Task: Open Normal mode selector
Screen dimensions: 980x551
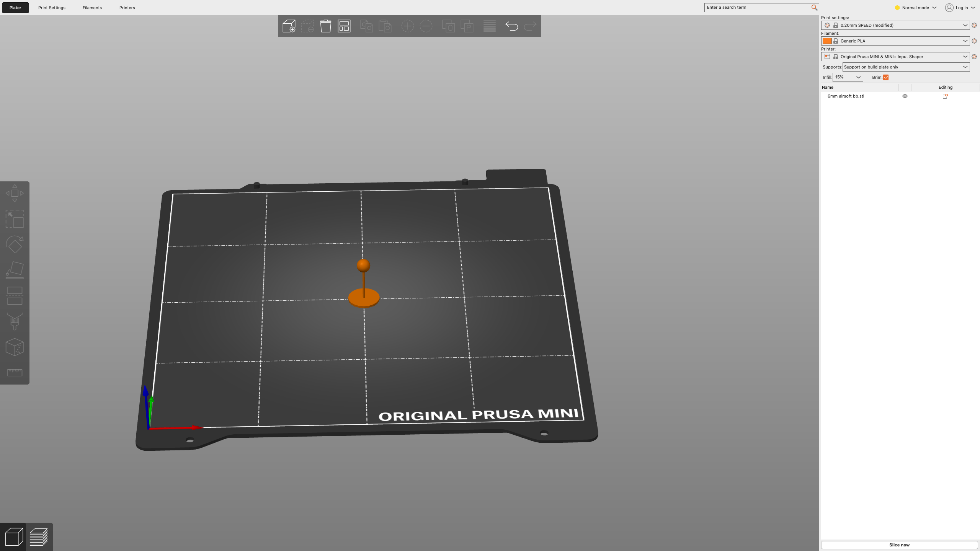Action: [915, 8]
